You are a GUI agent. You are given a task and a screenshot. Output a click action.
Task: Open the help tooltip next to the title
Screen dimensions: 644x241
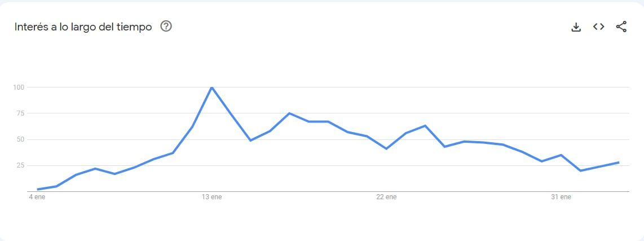click(x=166, y=26)
